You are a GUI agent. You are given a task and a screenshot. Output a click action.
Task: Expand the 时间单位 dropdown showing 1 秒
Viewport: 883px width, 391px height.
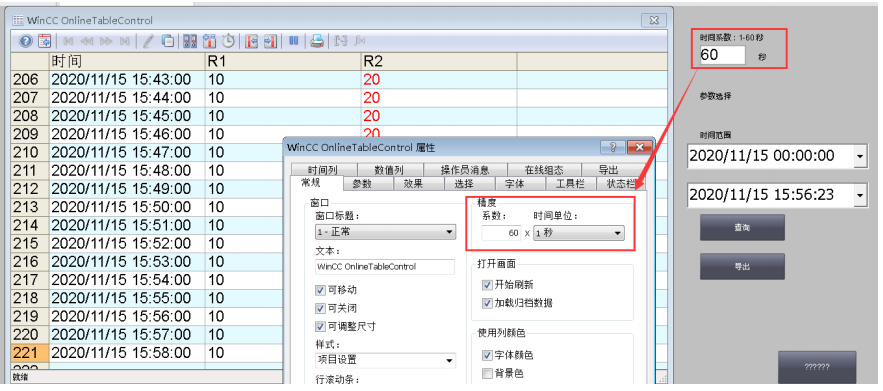tap(578, 233)
